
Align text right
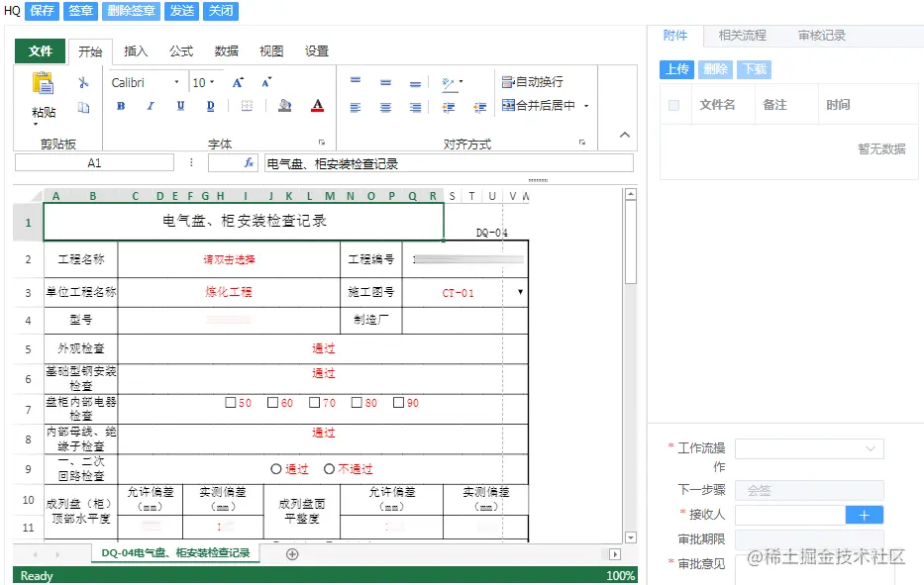click(x=415, y=107)
